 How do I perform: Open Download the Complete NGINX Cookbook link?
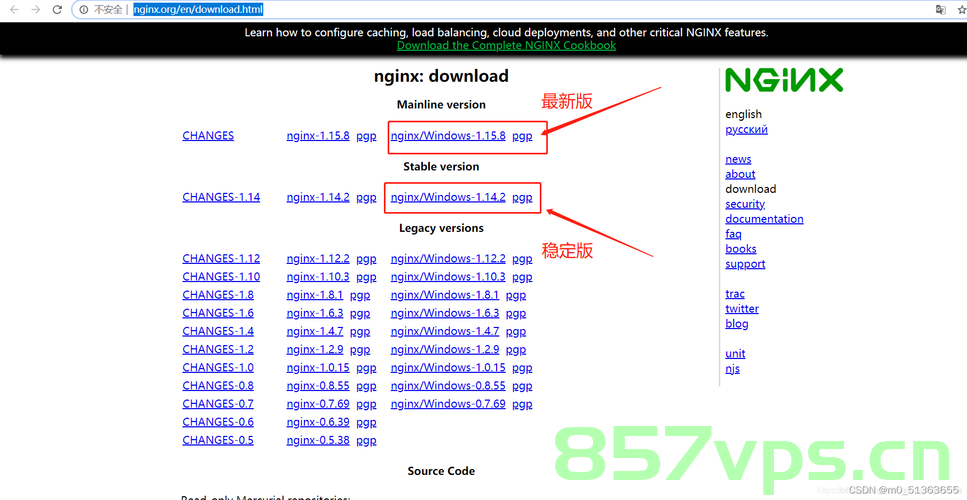point(506,45)
